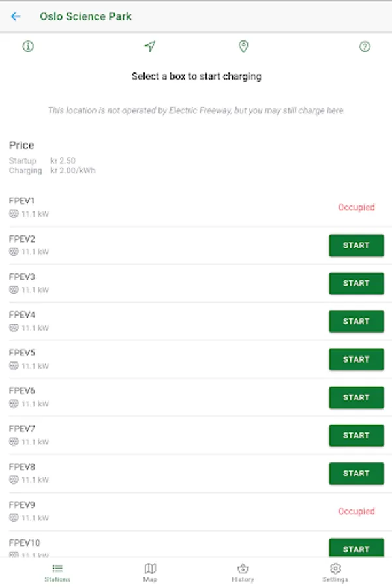The width and height of the screenshot is (392, 587).
Task: Open the History tab
Action: tap(243, 573)
